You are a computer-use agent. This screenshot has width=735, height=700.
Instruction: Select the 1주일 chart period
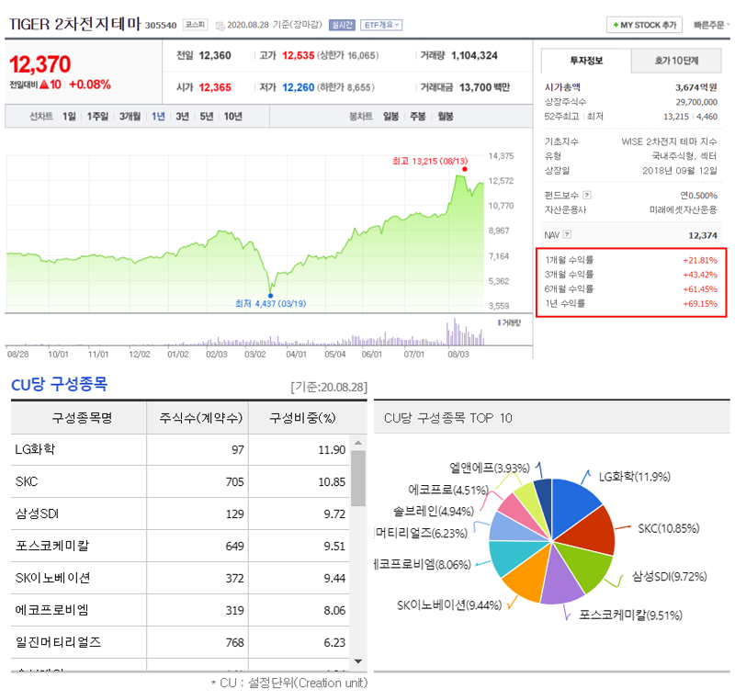97,116
